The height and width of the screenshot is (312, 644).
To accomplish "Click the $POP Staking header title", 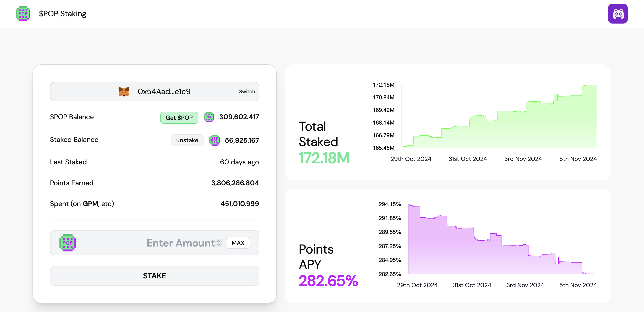I will tap(62, 13).
